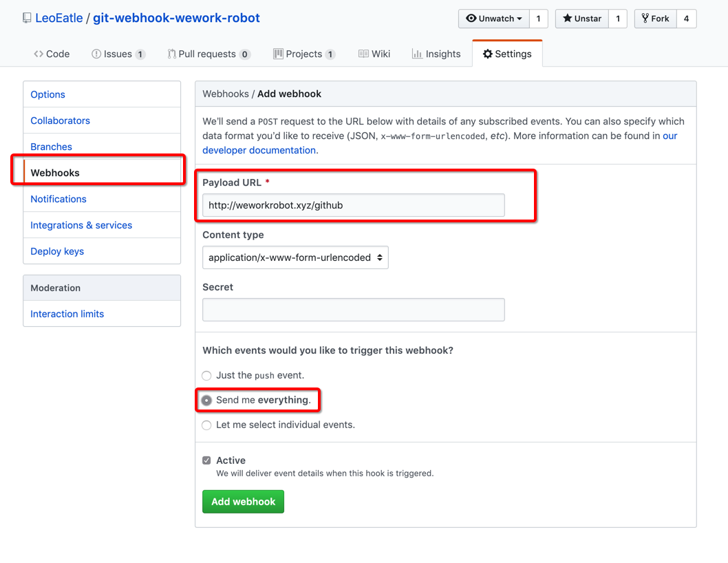Click the Moderation section header
The height and width of the screenshot is (563, 728).
coord(102,288)
